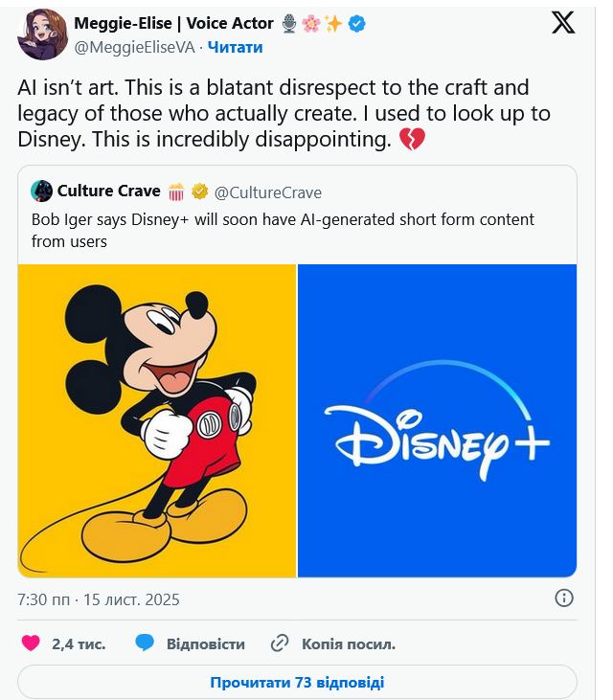Click the reply speech bubble icon
The width and height of the screenshot is (613, 700).
pyautogui.click(x=145, y=644)
